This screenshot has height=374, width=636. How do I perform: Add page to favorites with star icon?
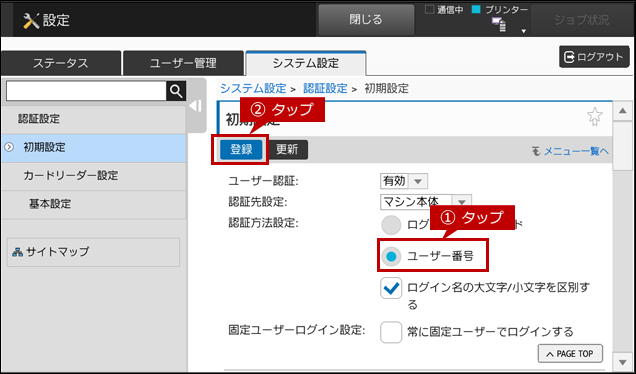[595, 117]
